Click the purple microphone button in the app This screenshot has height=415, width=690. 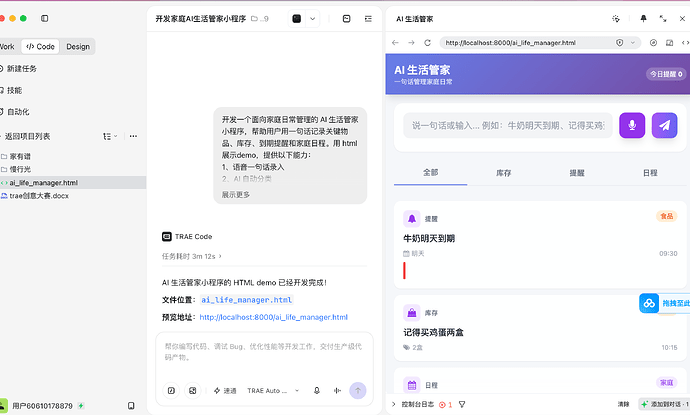(632, 125)
